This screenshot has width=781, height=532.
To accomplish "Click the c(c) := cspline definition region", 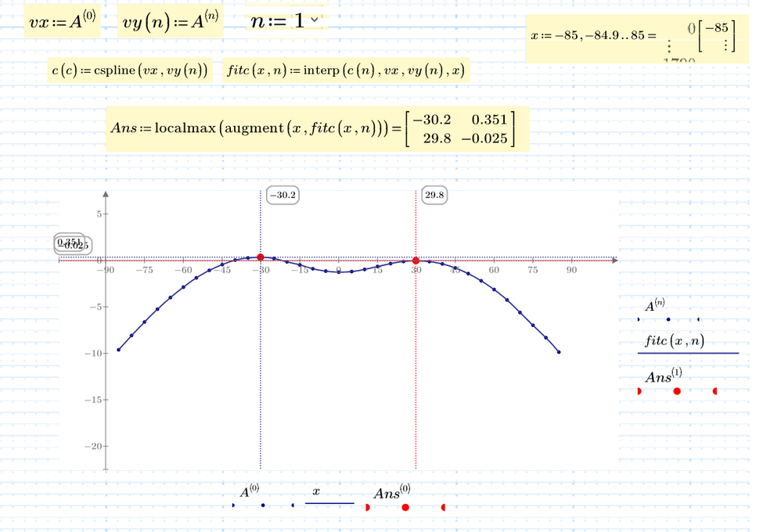I will [x=130, y=70].
